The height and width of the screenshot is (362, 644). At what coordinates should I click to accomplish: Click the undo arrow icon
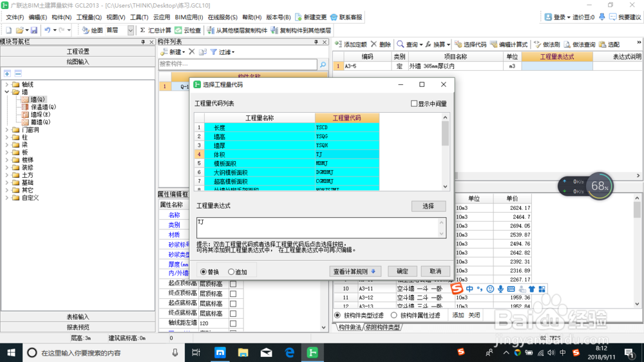48,30
